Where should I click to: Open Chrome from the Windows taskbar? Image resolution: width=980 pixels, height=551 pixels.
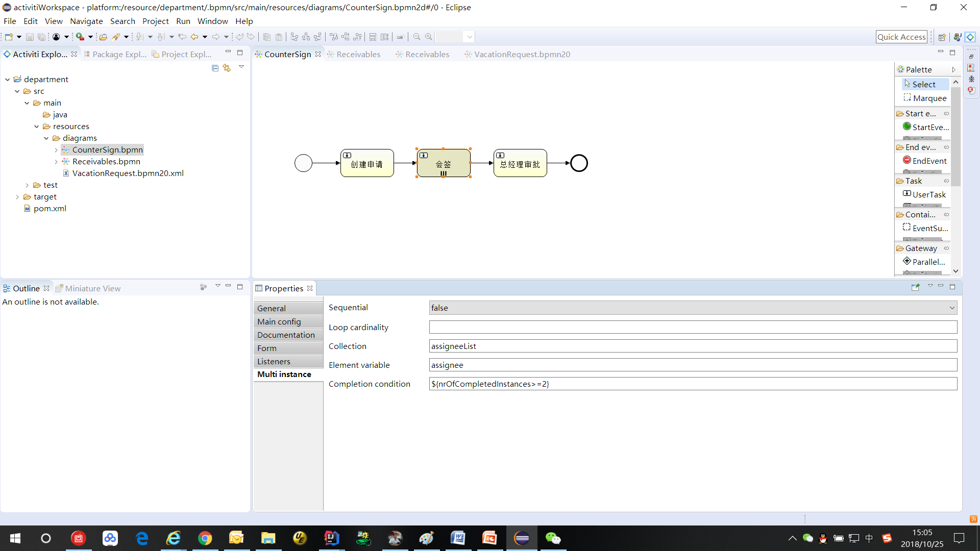point(205,538)
